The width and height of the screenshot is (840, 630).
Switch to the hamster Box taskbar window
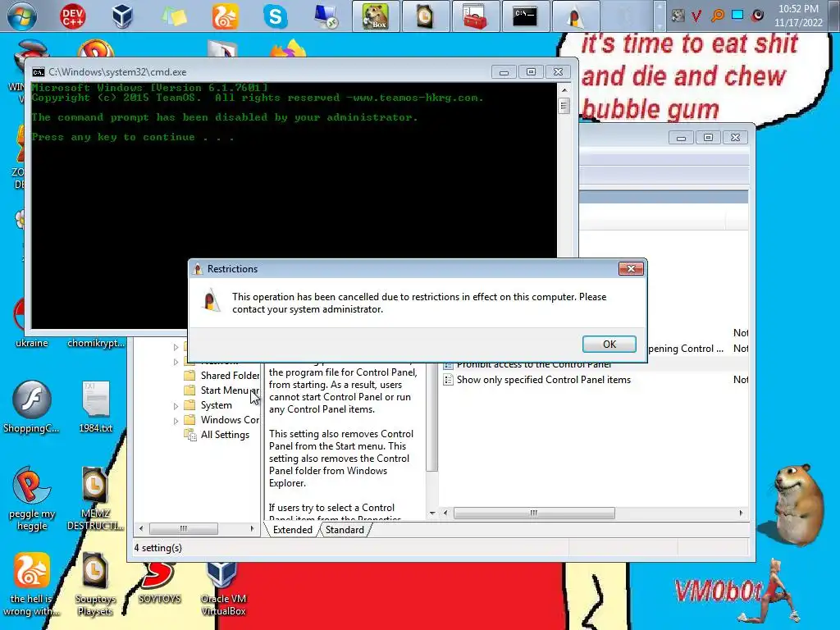pyautogui.click(x=376, y=16)
